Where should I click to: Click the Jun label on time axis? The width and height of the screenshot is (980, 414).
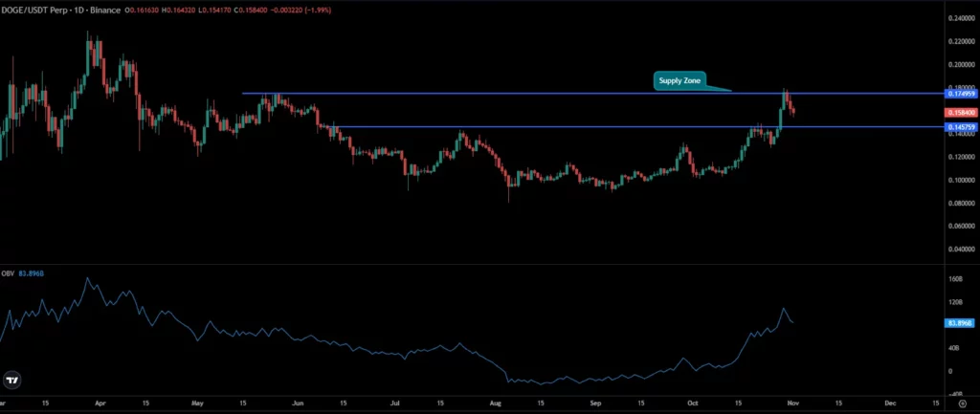298,404
